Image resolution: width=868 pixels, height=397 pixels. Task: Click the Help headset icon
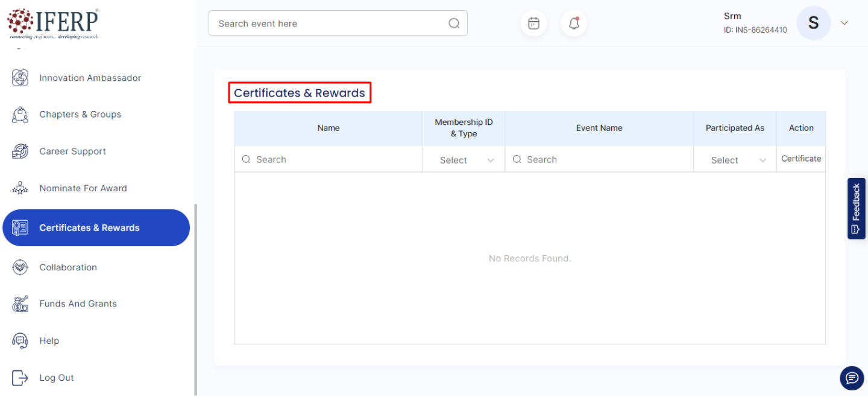[20, 341]
